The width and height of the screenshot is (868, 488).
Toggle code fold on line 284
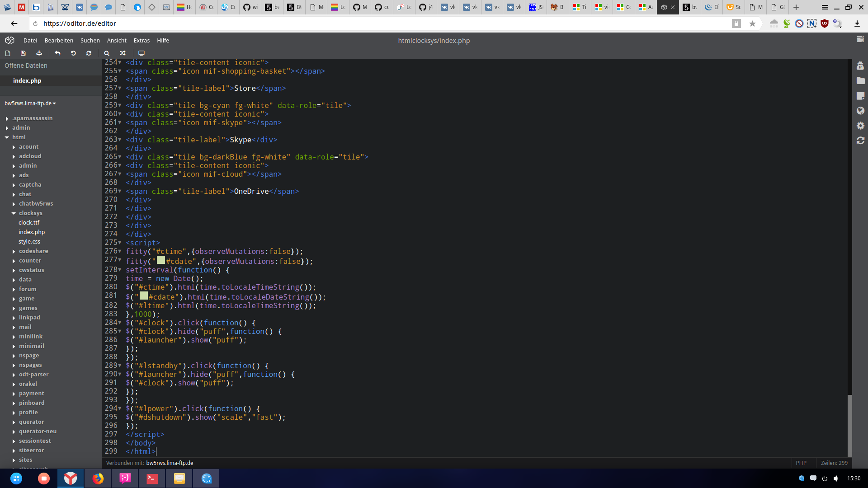click(120, 323)
